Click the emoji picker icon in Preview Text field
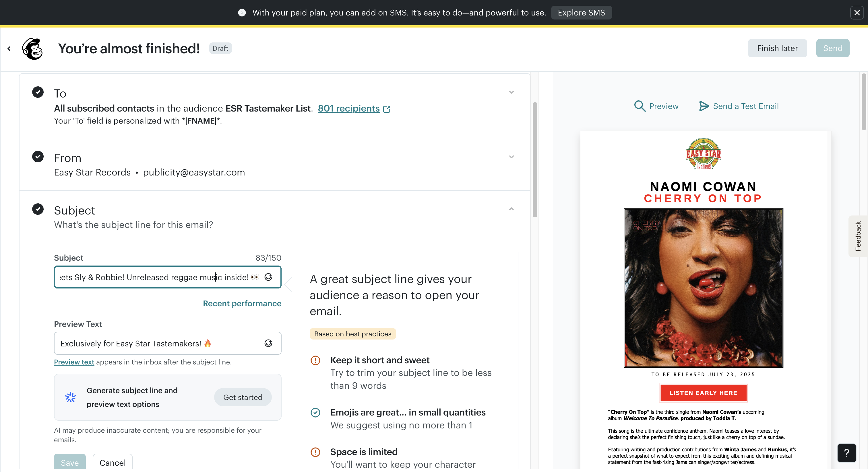Screen dimensions: 868x472 click(x=269, y=344)
